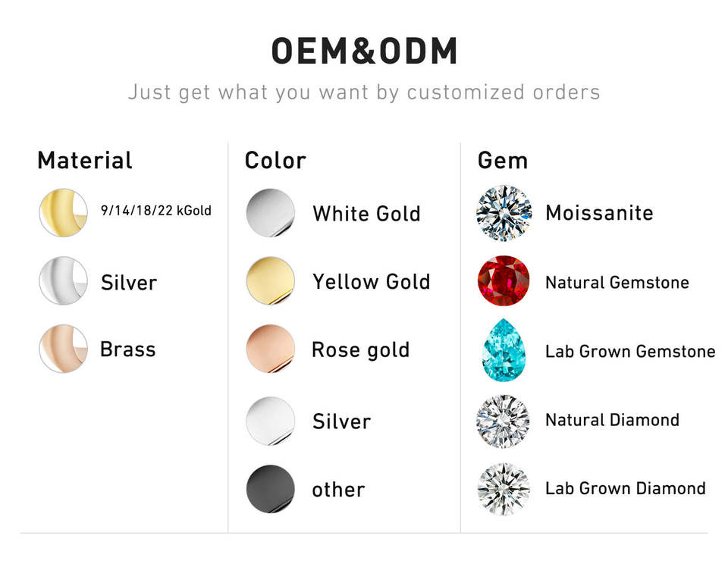Select the red Natural Gemstone icon
Image resolution: width=728 pixels, height=567 pixels.
504,280
